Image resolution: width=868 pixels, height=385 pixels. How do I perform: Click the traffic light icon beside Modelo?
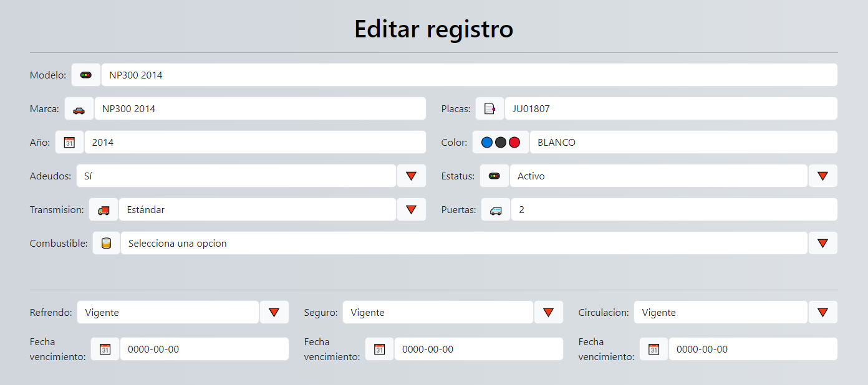click(x=86, y=75)
